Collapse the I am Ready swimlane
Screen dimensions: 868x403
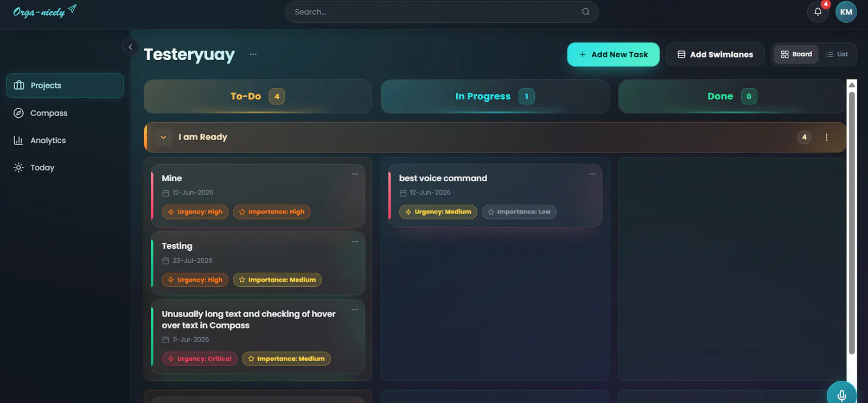tap(163, 137)
